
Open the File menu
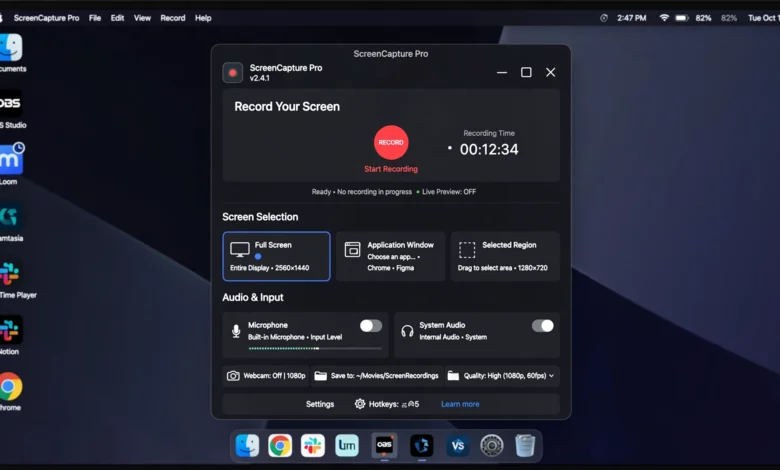(x=95, y=18)
